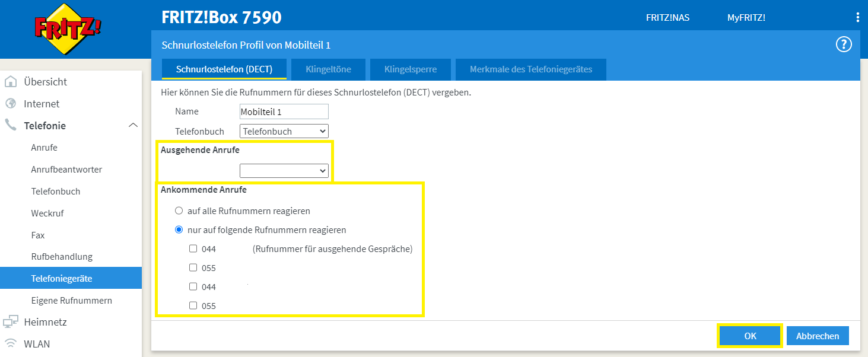Open the Ausgehende Anrufe number dropdown
868x357 pixels.
pyautogui.click(x=284, y=171)
